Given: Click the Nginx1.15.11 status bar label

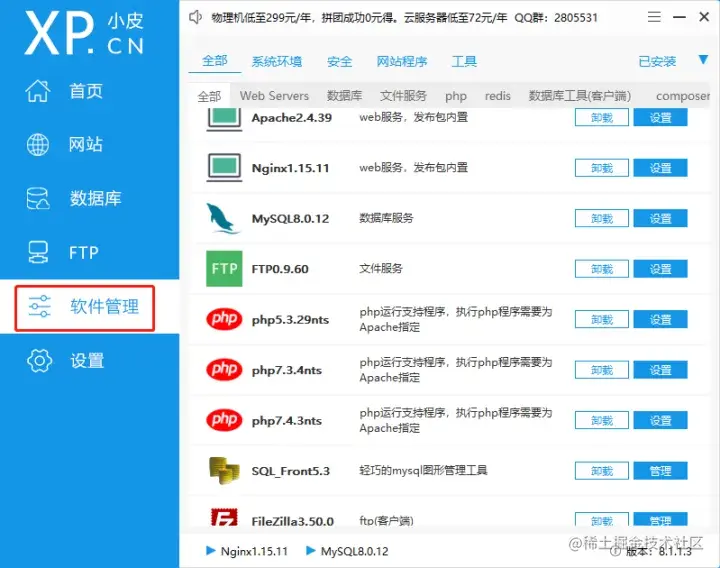Looking at the screenshot, I should click(x=254, y=551).
